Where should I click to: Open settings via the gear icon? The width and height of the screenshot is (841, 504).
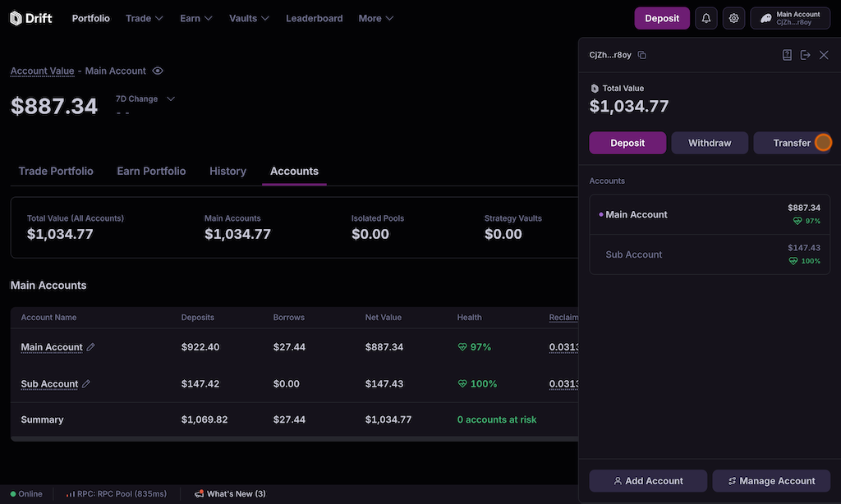tap(733, 18)
